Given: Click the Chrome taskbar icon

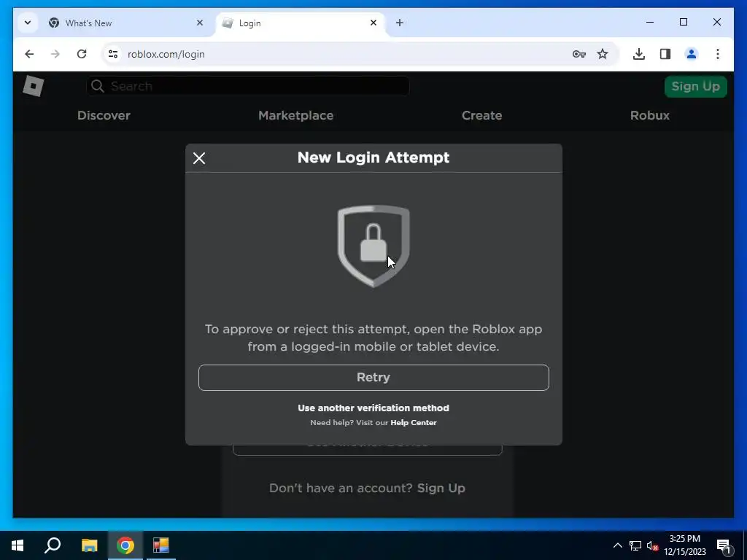Looking at the screenshot, I should tap(125, 545).
